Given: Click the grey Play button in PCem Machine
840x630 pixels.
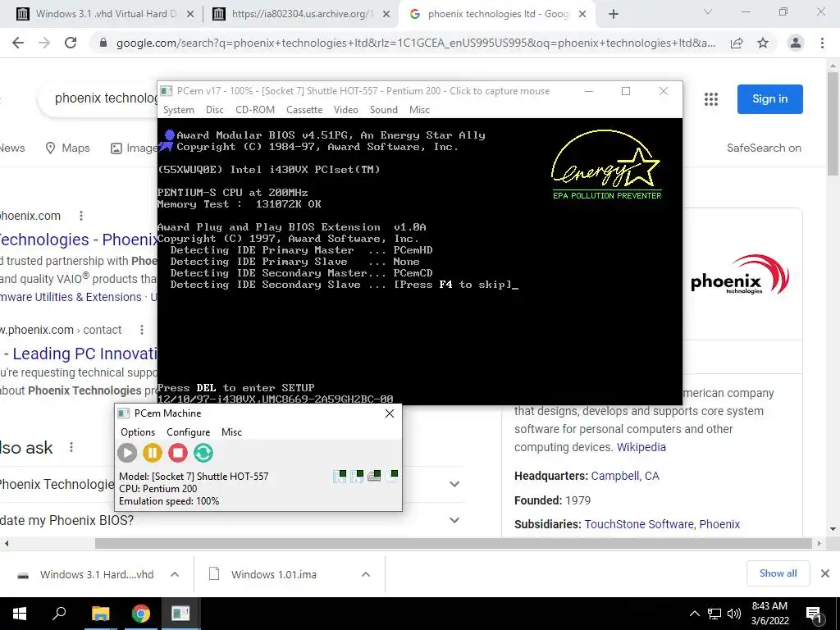Looking at the screenshot, I should 127,453.
